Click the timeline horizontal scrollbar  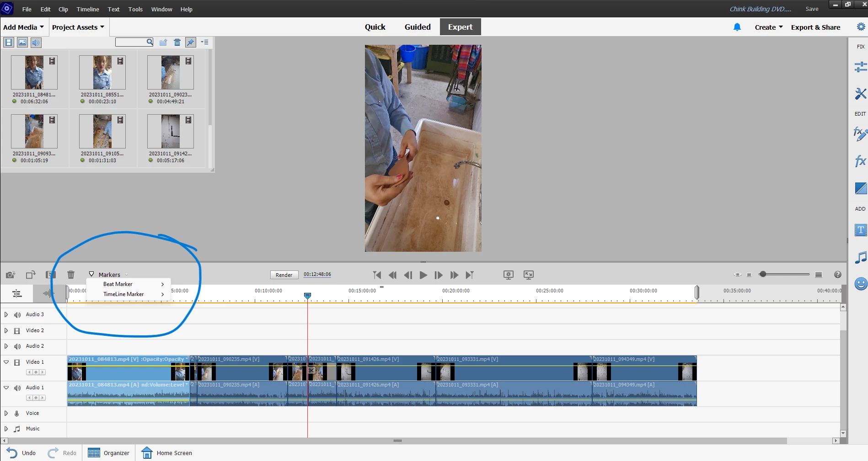(x=397, y=441)
